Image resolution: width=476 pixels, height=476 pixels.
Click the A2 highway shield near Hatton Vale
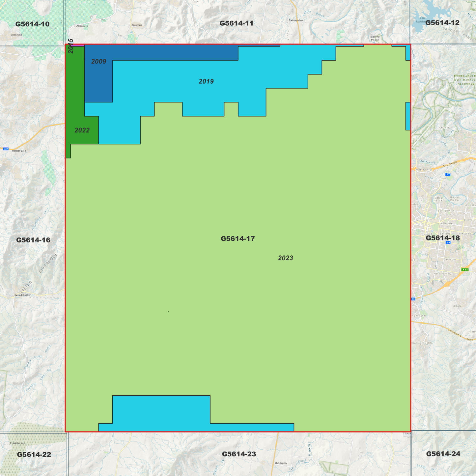(x=6, y=149)
